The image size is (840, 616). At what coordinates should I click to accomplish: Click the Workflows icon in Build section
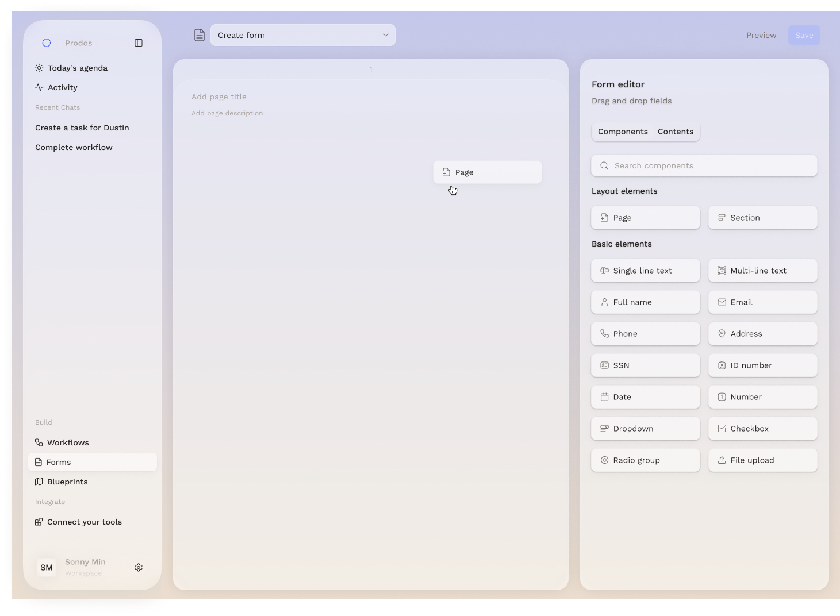(x=39, y=442)
